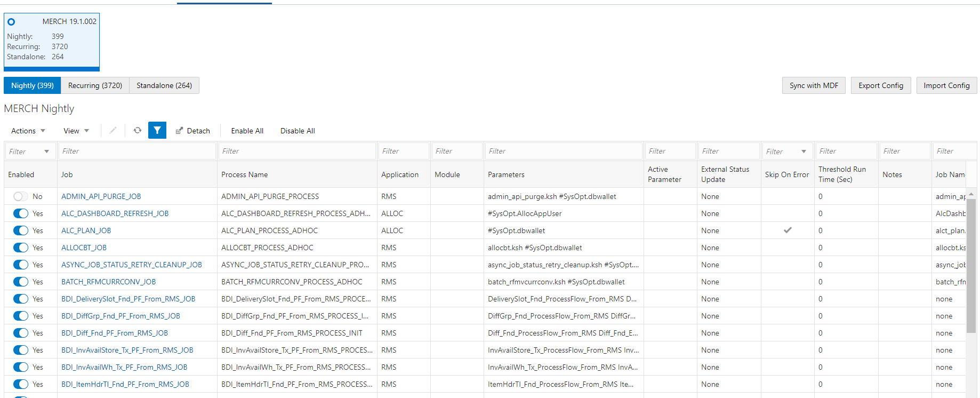Image resolution: width=980 pixels, height=398 pixels.
Task: Click the Import Config button
Action: click(946, 85)
